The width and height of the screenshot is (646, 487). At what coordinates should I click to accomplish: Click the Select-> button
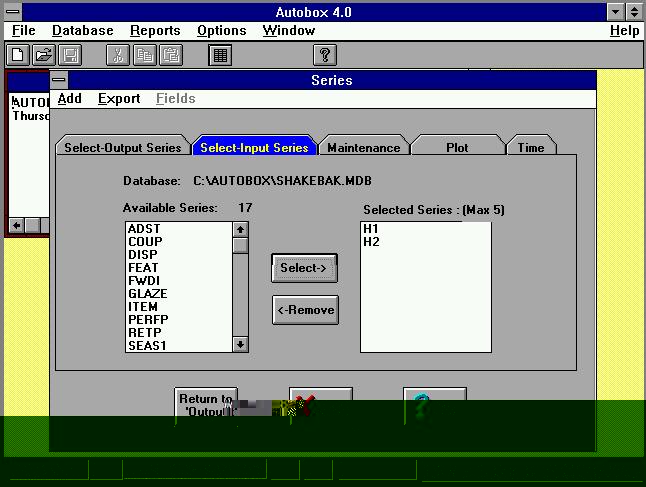tap(304, 268)
